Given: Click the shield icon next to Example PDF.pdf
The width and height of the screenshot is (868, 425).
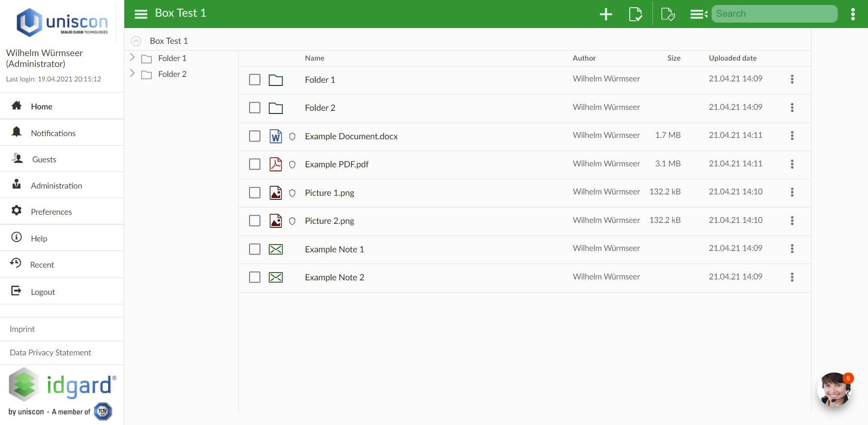Looking at the screenshot, I should pos(292,165).
